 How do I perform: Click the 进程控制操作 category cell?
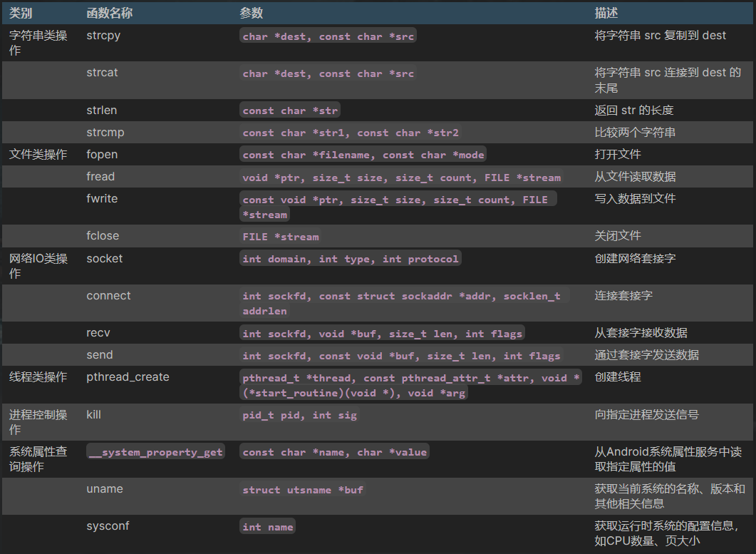click(38, 422)
